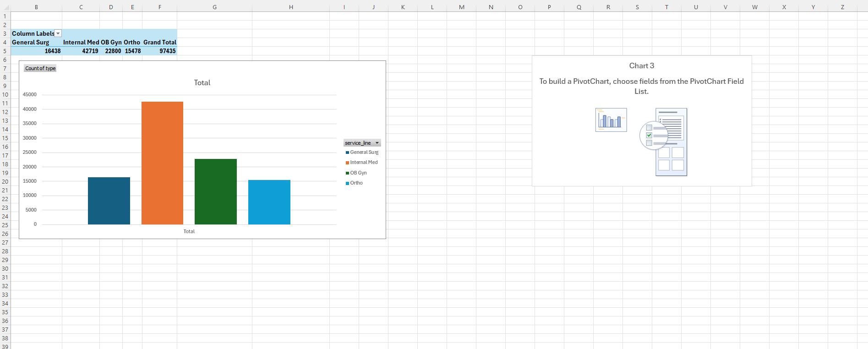
Task: Click the light blue Ortho bar
Action: pyautogui.click(x=269, y=202)
